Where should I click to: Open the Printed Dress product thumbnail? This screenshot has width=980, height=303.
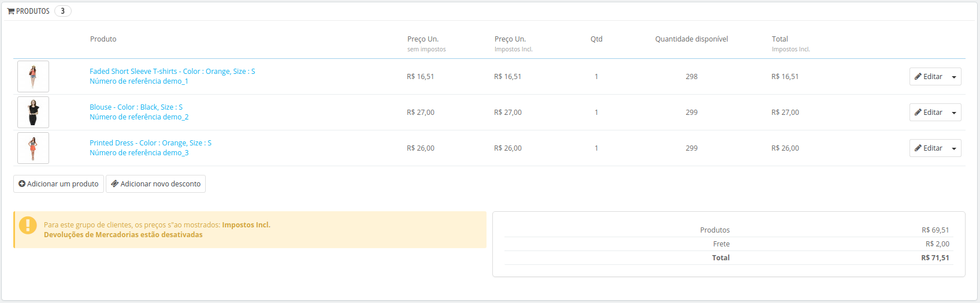[x=33, y=148]
